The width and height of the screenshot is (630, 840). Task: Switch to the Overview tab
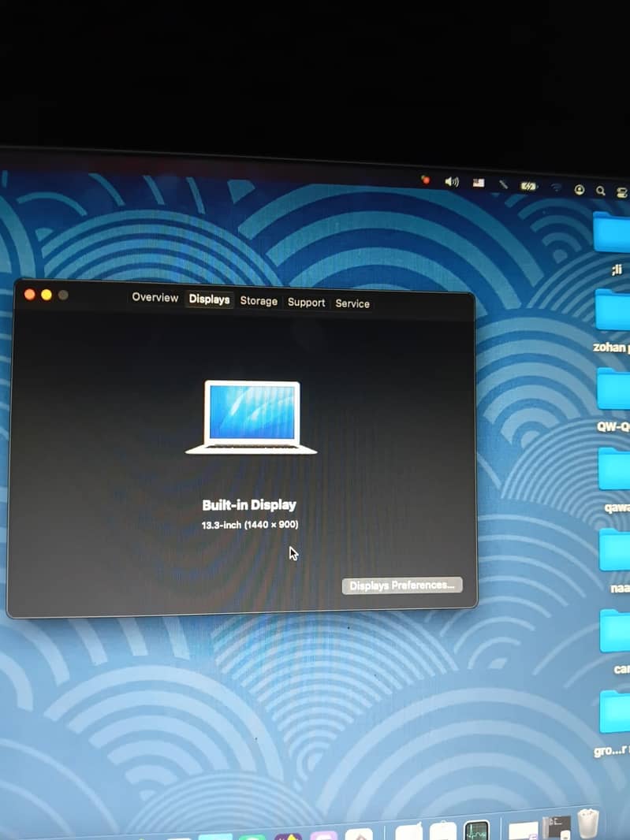coord(155,297)
